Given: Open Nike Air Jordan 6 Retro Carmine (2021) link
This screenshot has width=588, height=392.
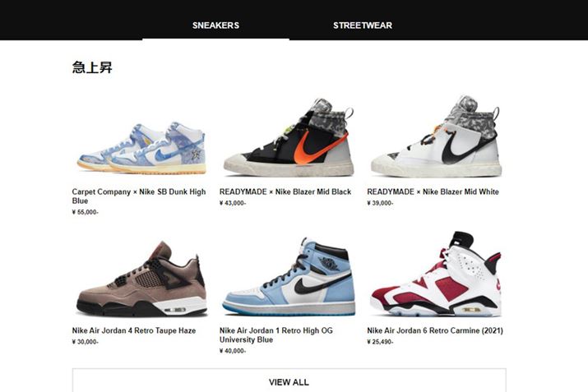Looking at the screenshot, I should [435, 330].
